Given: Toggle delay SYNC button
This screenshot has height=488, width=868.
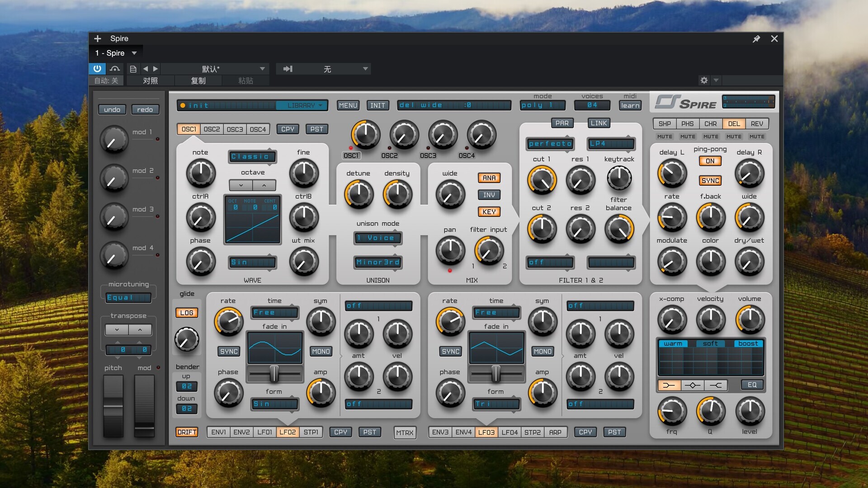Looking at the screenshot, I should [x=710, y=181].
